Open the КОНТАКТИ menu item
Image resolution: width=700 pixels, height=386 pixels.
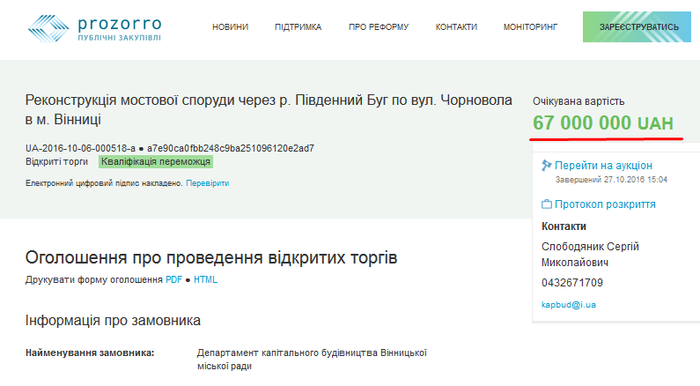click(456, 27)
